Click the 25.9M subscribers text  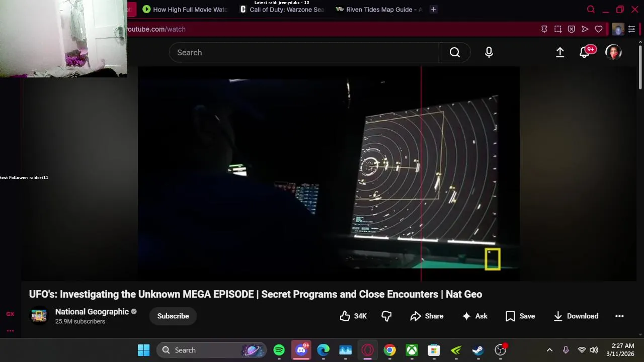80,322
